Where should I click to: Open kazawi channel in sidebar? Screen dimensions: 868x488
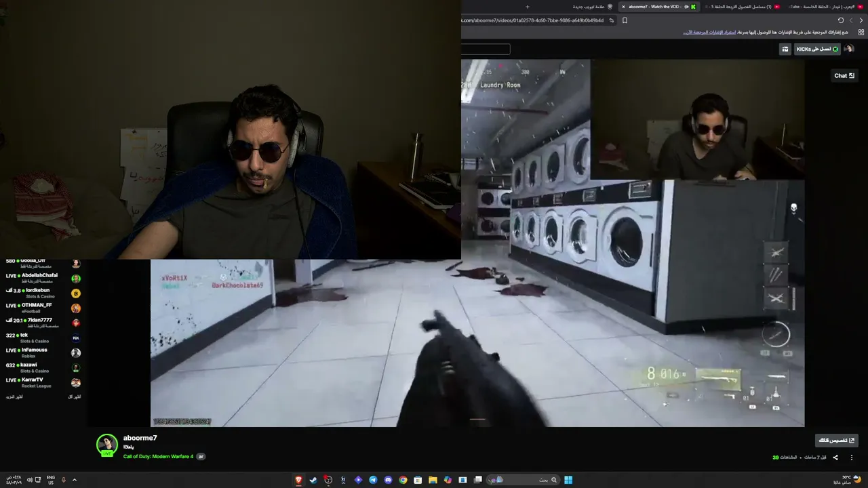(43, 368)
